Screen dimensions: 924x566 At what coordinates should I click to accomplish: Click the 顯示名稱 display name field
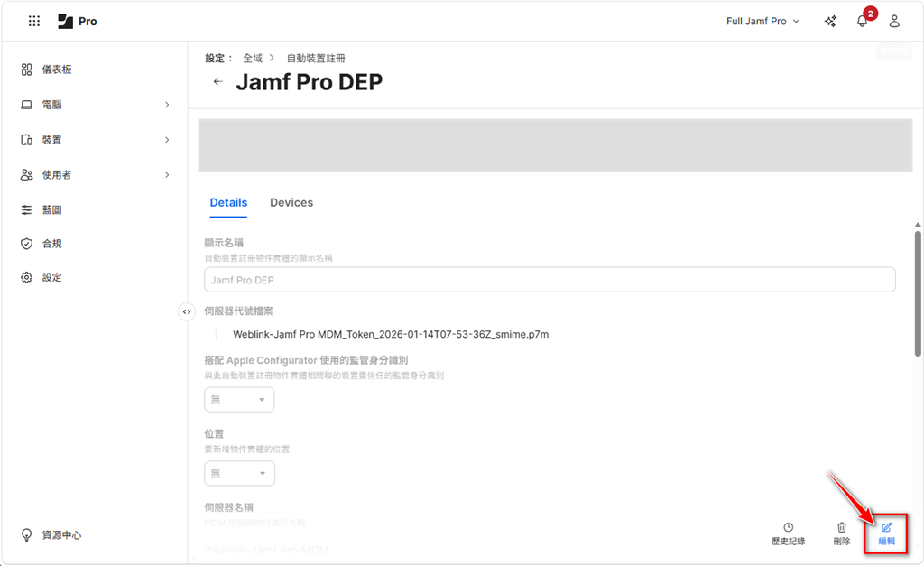tap(550, 280)
